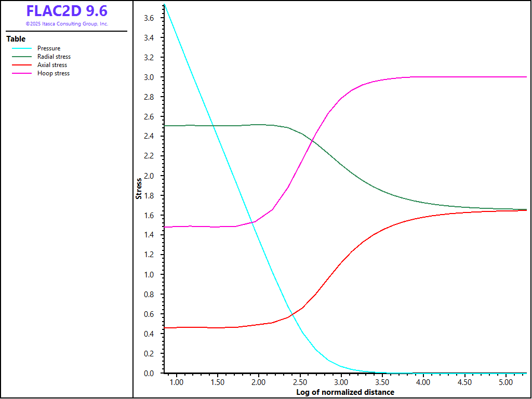Click the Itasca Consulting Group copyright text

click(x=67, y=24)
